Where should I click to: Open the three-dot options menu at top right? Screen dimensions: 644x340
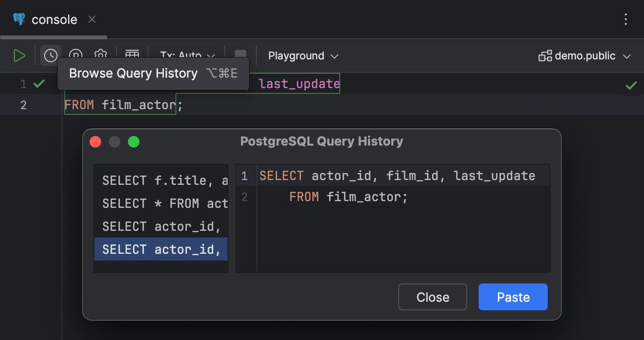[x=626, y=19]
